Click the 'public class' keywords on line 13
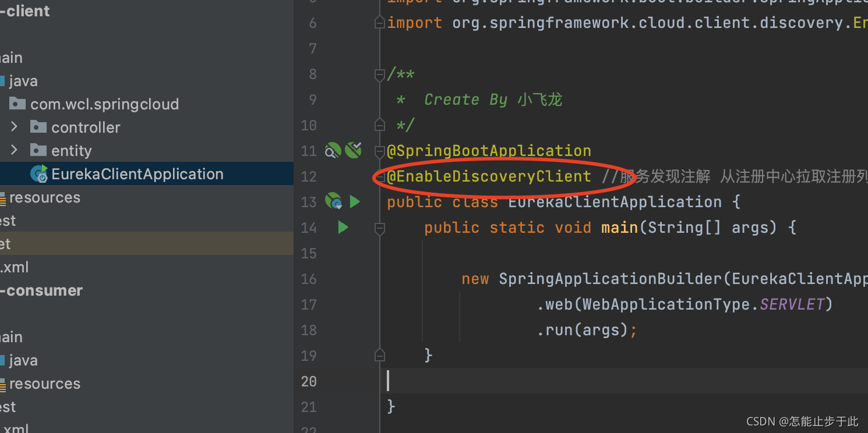This screenshot has width=868, height=433. pos(442,202)
